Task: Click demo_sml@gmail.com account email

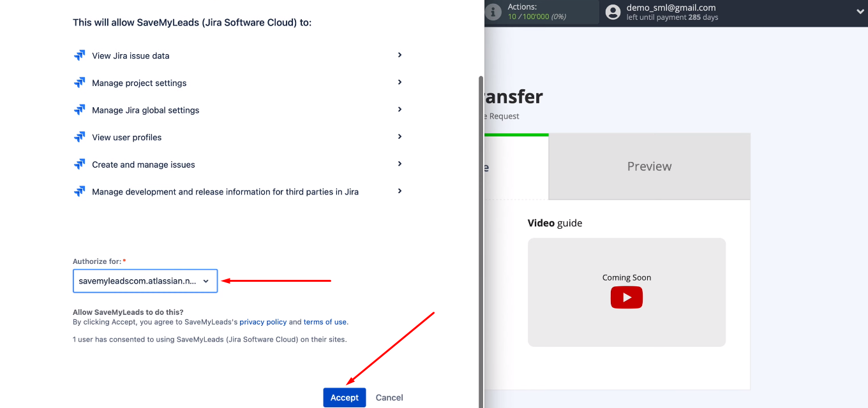Action: coord(671,8)
